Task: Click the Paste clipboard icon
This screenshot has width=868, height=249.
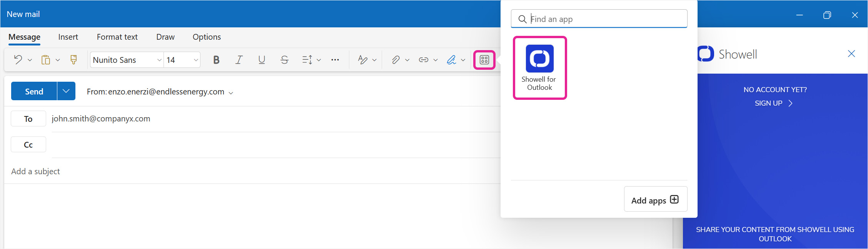Action: [46, 60]
